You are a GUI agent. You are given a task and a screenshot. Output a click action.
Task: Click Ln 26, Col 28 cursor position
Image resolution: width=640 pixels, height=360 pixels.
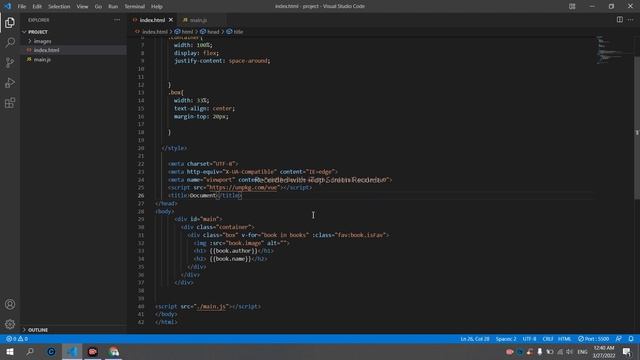click(475, 339)
